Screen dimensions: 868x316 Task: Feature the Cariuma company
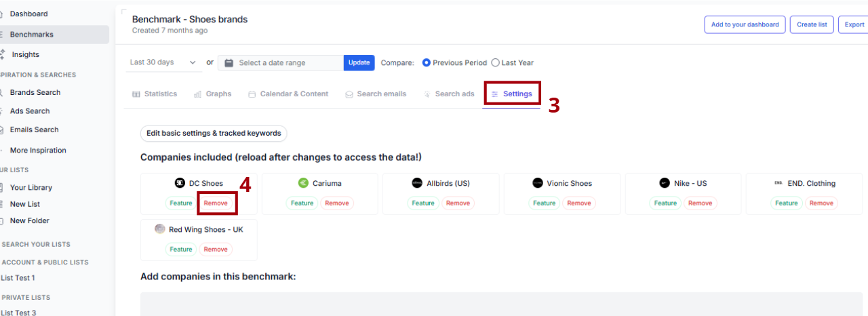coord(302,203)
